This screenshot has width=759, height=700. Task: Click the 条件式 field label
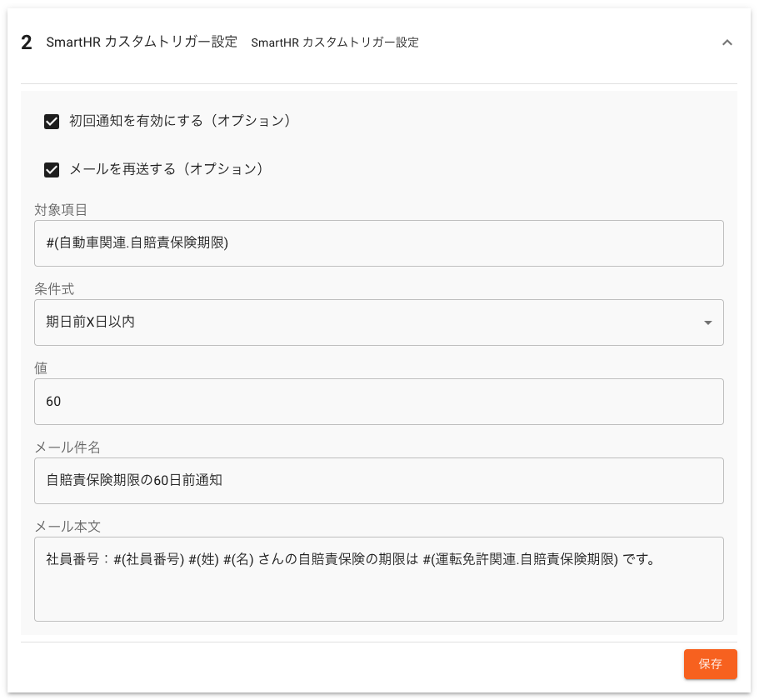tap(54, 289)
